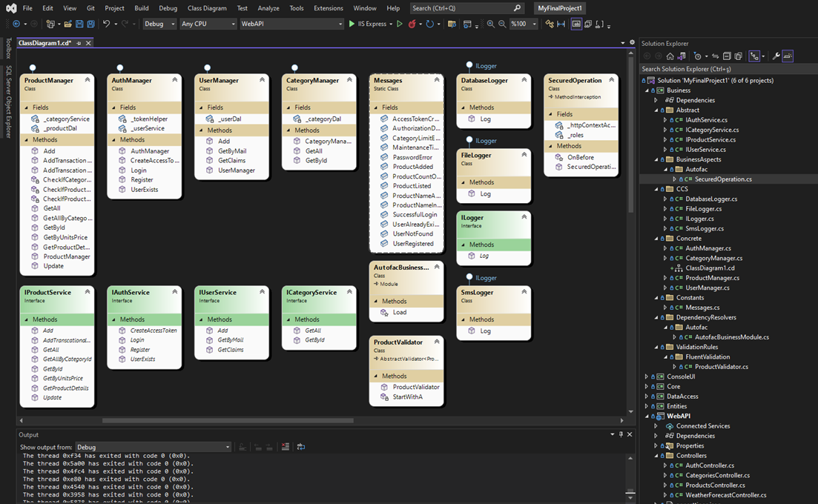Click the Solution Explorer Home icon
Viewport: 818px width, 504px height.
(x=670, y=56)
